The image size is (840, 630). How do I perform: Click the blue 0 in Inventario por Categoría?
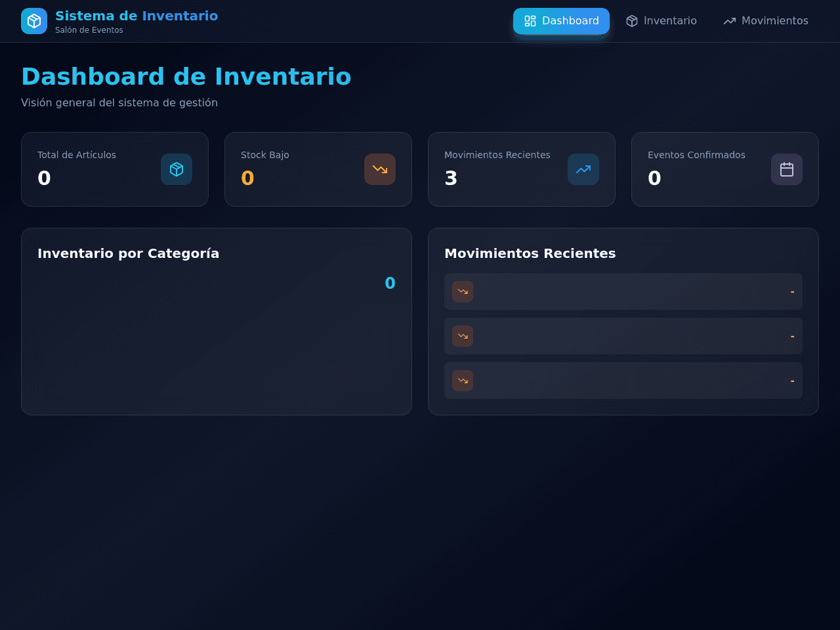tap(390, 283)
